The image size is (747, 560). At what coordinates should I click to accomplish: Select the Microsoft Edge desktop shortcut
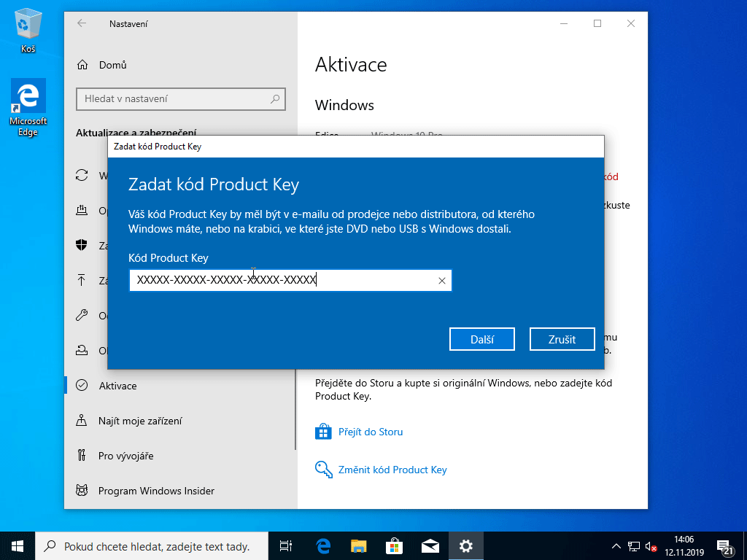(x=28, y=108)
